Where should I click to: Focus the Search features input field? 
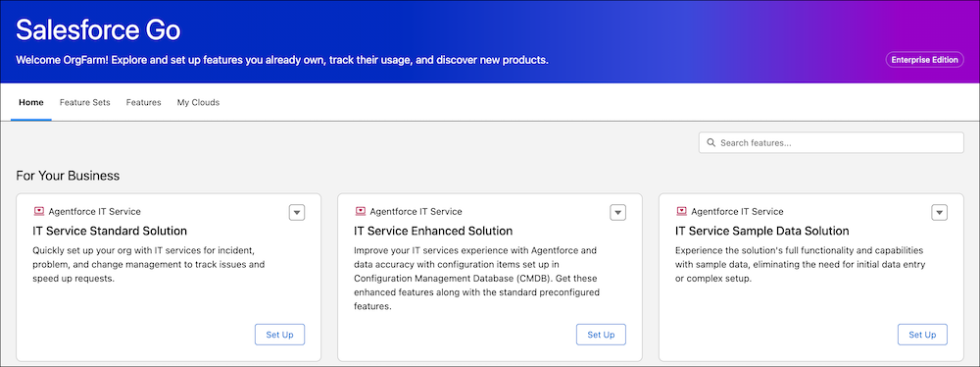[x=831, y=143]
